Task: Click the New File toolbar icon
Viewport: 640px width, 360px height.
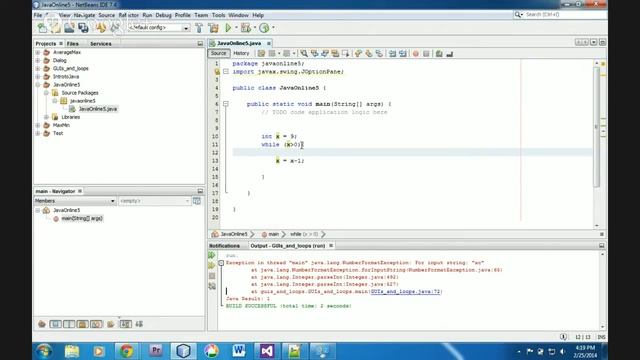Action: [x=42, y=28]
